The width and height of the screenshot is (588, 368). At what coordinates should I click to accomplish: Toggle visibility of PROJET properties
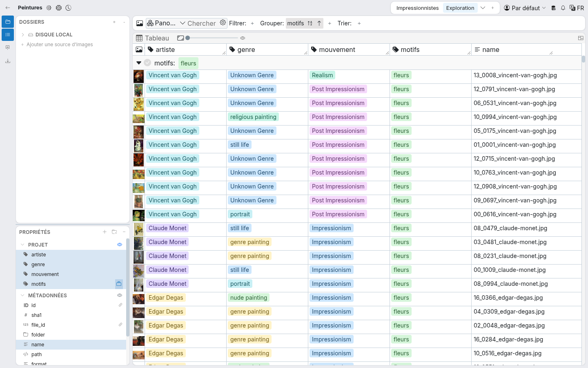pos(120,245)
